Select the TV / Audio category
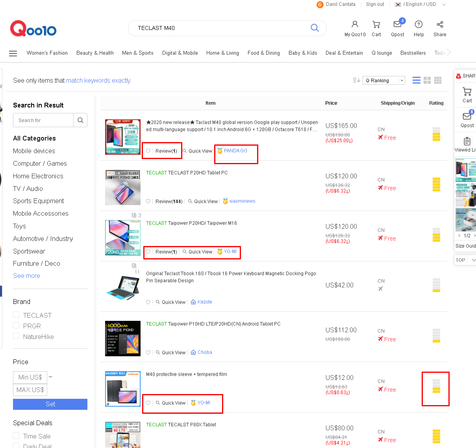This screenshot has height=448, width=476. pos(28,189)
